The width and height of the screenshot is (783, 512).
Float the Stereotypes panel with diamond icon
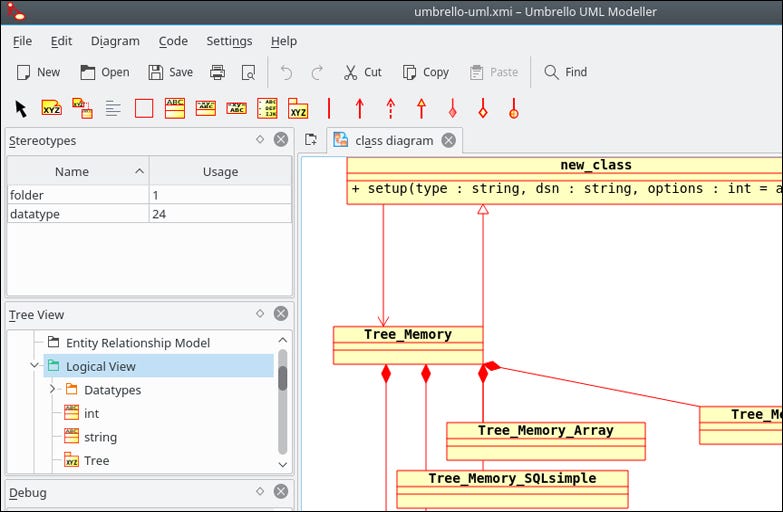pos(260,139)
